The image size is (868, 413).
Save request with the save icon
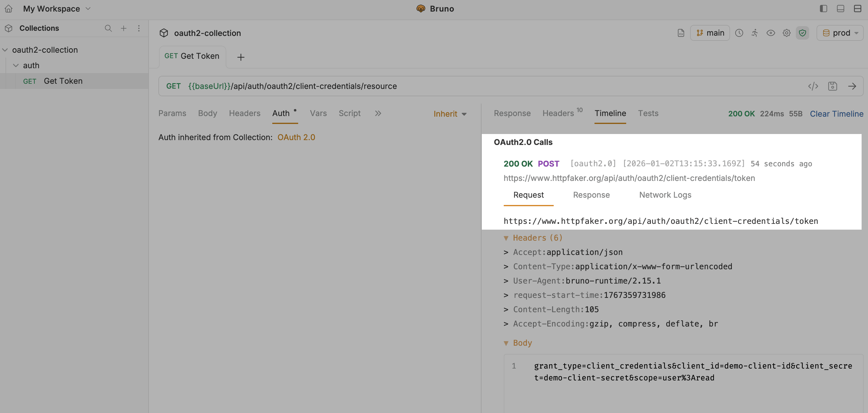pyautogui.click(x=832, y=86)
